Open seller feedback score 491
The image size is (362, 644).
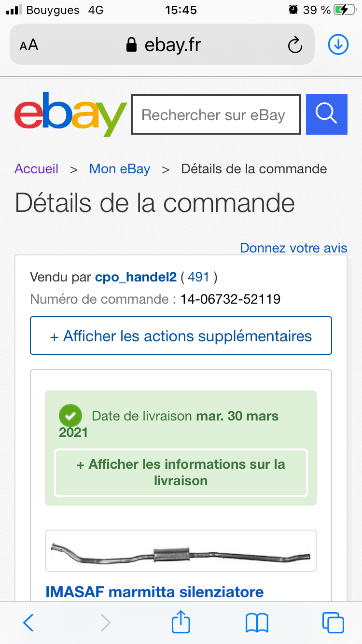(198, 277)
